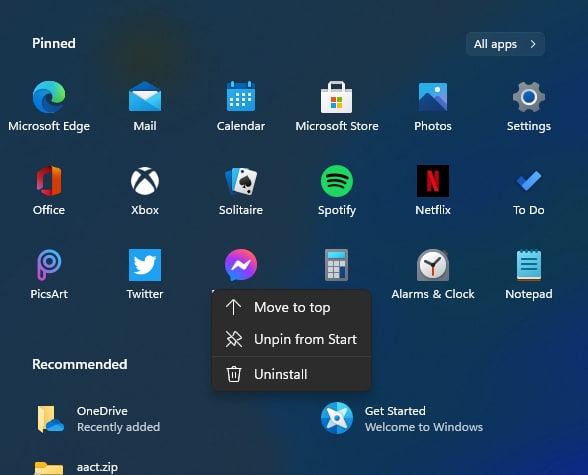Open the Calculator icon
This screenshot has height=475, width=588.
pyautogui.click(x=336, y=265)
